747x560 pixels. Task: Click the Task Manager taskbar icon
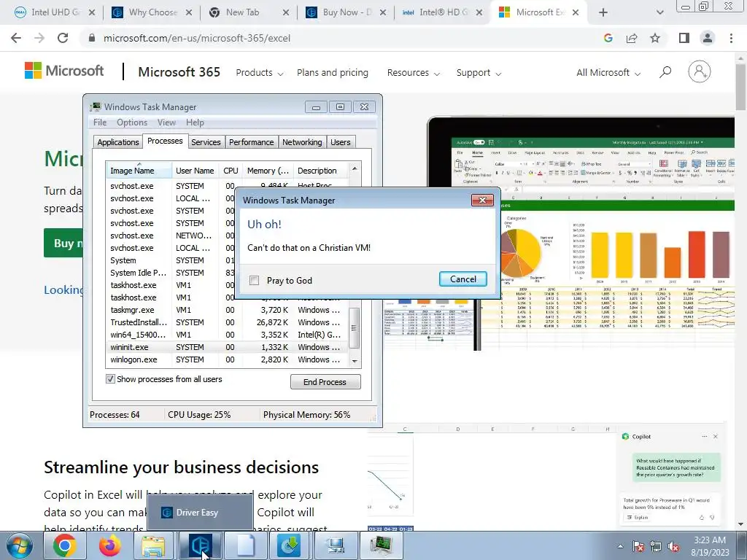pos(381,545)
